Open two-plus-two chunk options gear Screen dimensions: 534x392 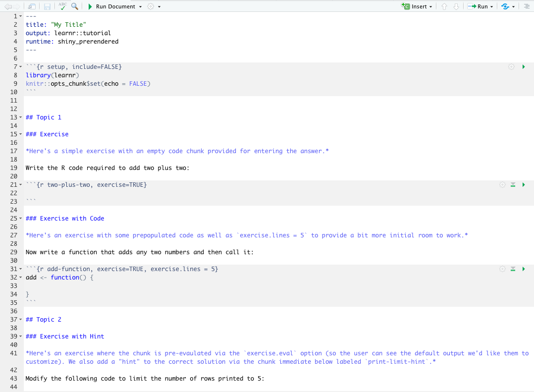pyautogui.click(x=502, y=184)
